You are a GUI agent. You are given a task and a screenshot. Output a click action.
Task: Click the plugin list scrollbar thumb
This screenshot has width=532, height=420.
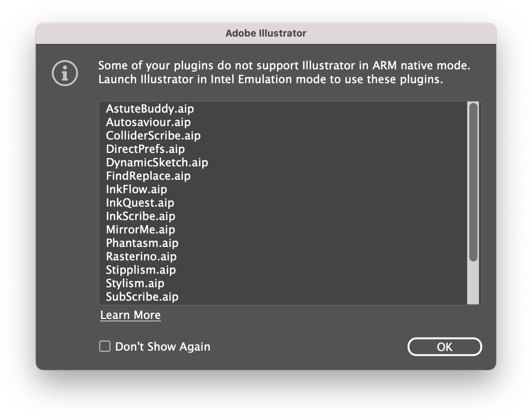473,182
